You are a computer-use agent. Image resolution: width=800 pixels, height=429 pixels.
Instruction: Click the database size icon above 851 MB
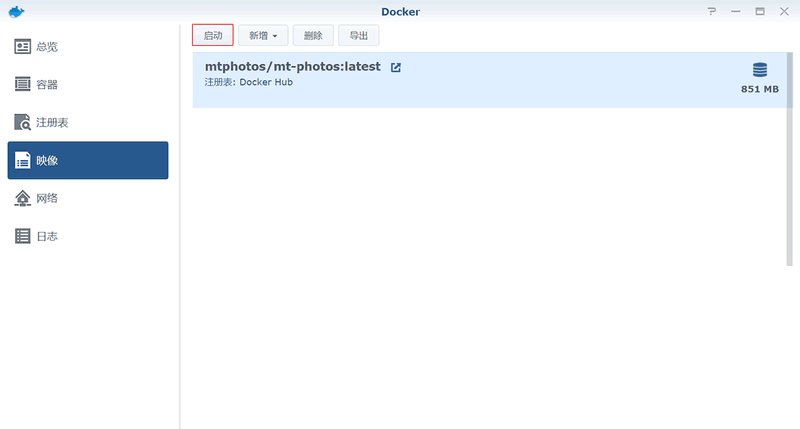pyautogui.click(x=760, y=70)
